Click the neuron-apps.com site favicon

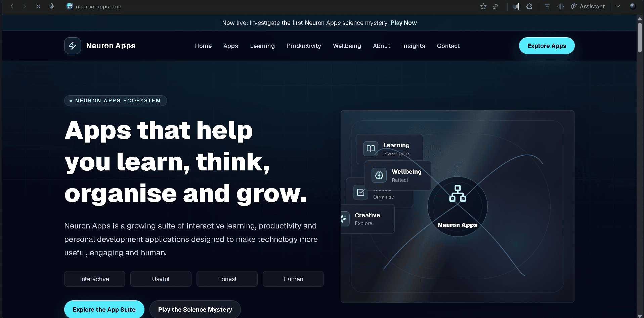[x=70, y=6]
